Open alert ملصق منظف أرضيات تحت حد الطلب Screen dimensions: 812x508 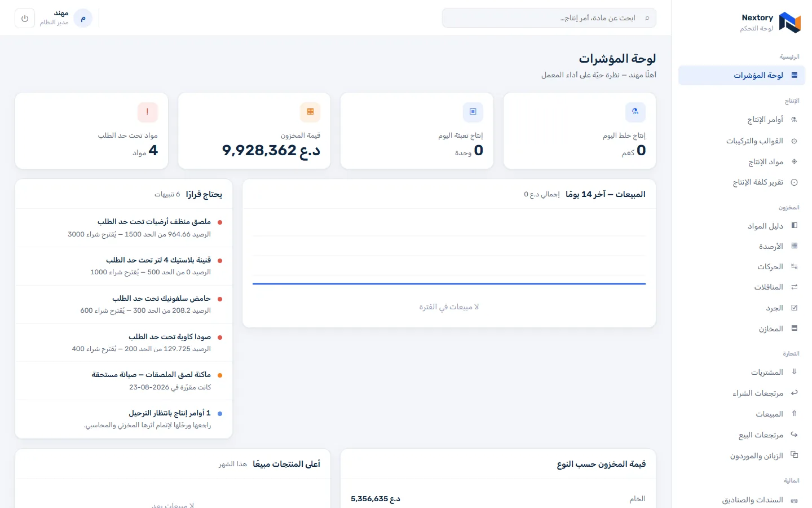tap(124, 228)
